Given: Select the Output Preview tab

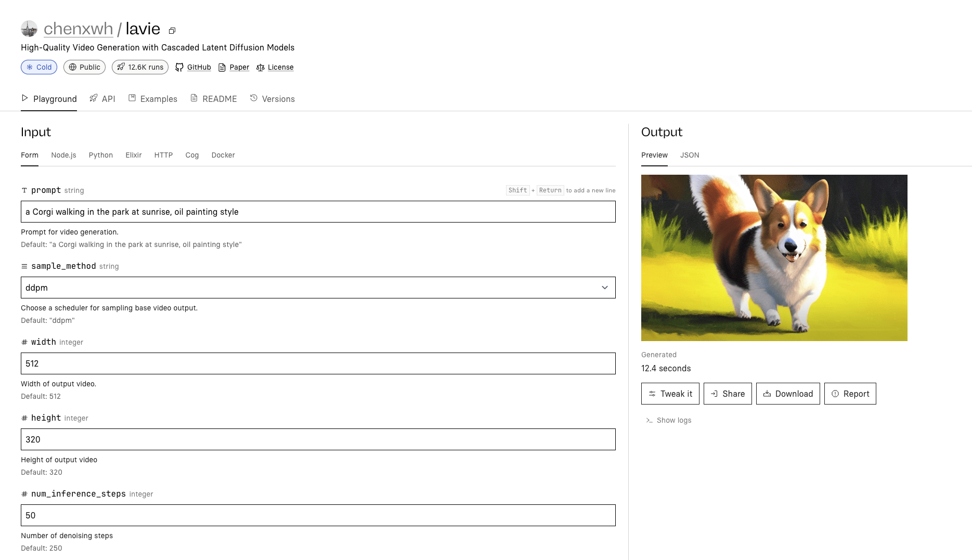Looking at the screenshot, I should (654, 155).
